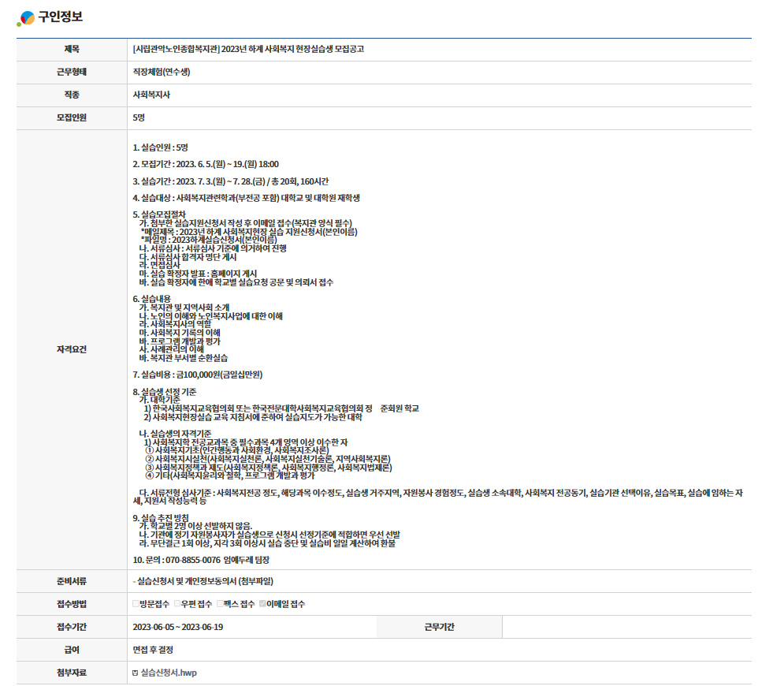Click the 사회복지사 job type value
The width and height of the screenshot is (784, 686).
(152, 95)
